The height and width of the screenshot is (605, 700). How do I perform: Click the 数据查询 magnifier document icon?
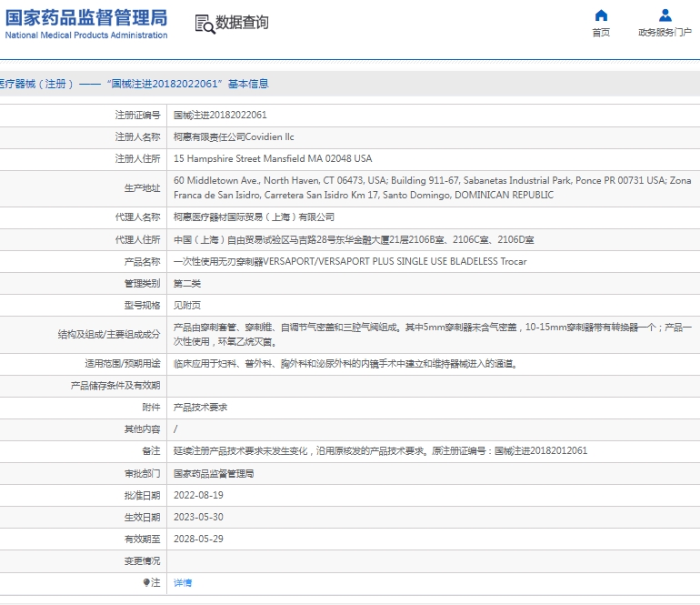(205, 25)
